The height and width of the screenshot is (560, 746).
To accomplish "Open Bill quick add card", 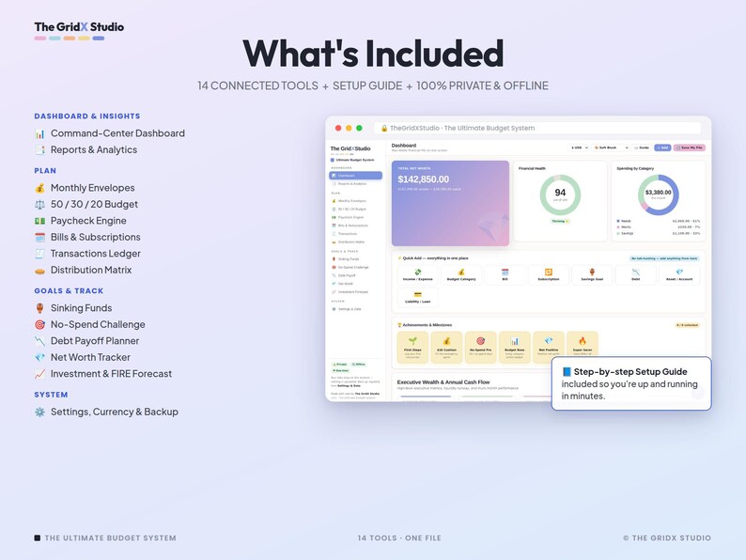I will click(505, 275).
